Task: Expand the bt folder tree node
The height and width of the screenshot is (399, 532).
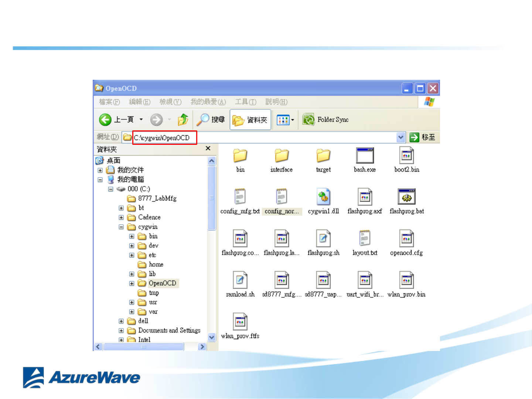Action: tap(121, 208)
